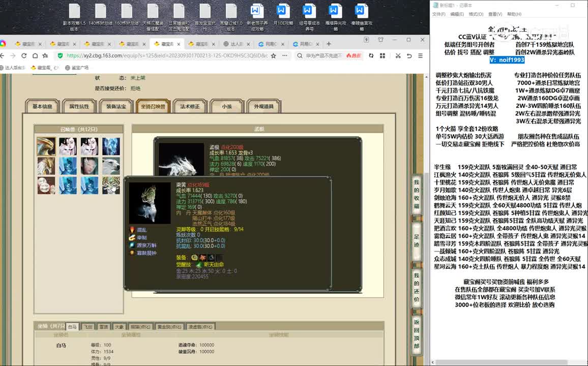Open 格式(O) menu in Notepad
The height and width of the screenshot is (366, 588).
[476, 14]
